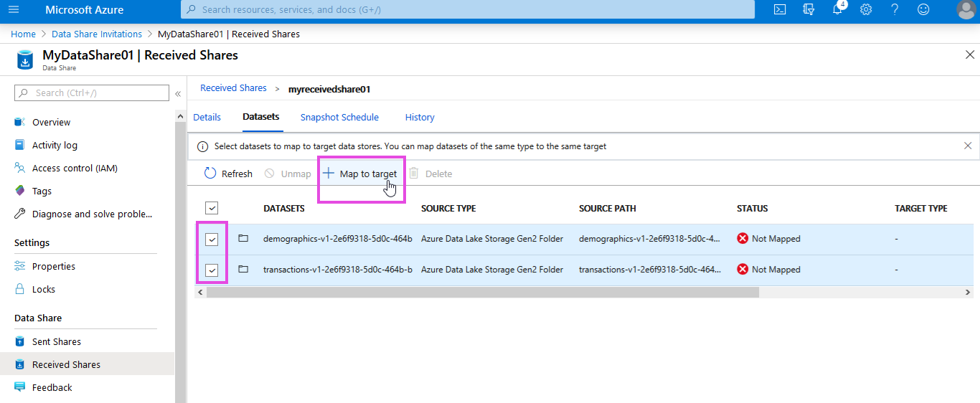
Task: Open the notifications bell
Action: pyautogui.click(x=837, y=9)
